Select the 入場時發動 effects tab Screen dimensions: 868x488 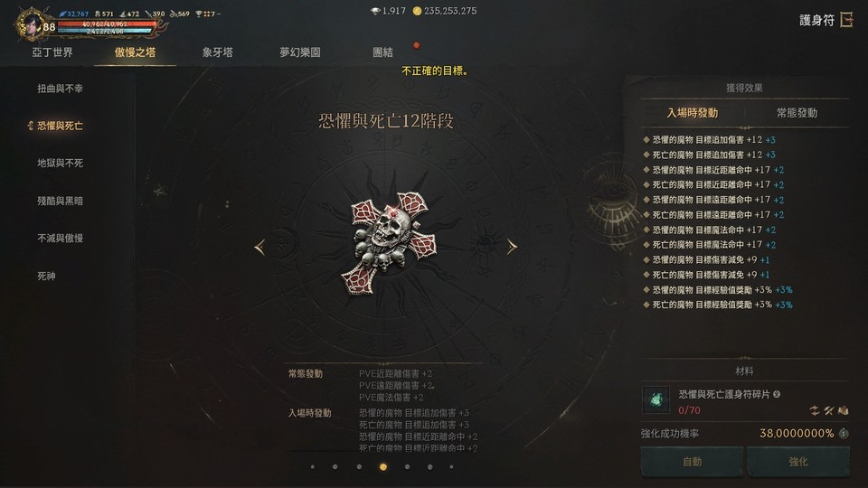coord(692,113)
